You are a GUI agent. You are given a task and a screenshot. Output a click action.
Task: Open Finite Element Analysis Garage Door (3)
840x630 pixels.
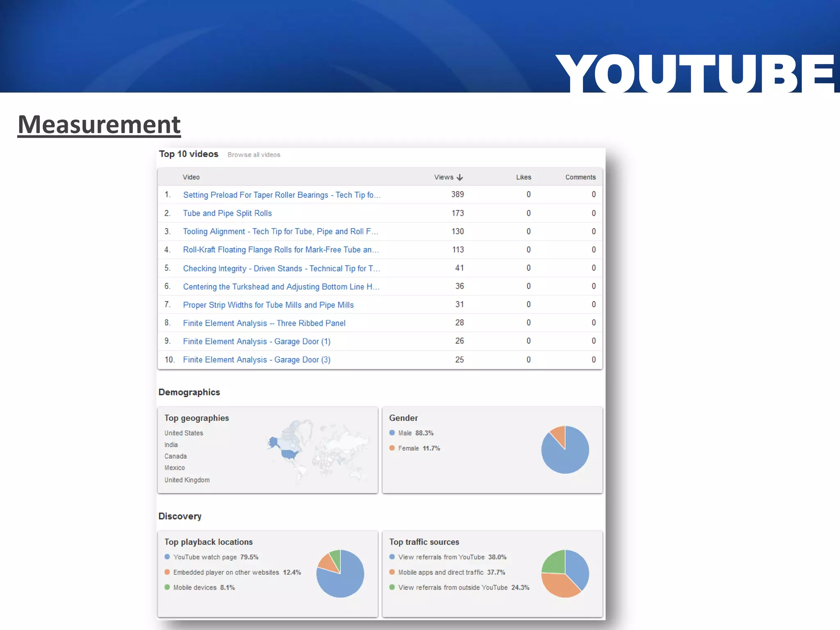coord(257,360)
